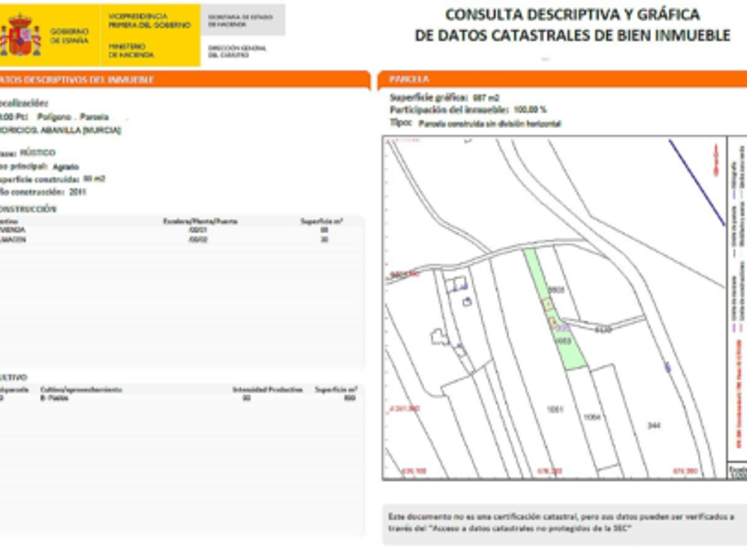Click title 'CONSULTA DESCRIPTIVA Y GRÁFICA'
Image resolution: width=747 pixels, height=560 pixels.
point(572,15)
